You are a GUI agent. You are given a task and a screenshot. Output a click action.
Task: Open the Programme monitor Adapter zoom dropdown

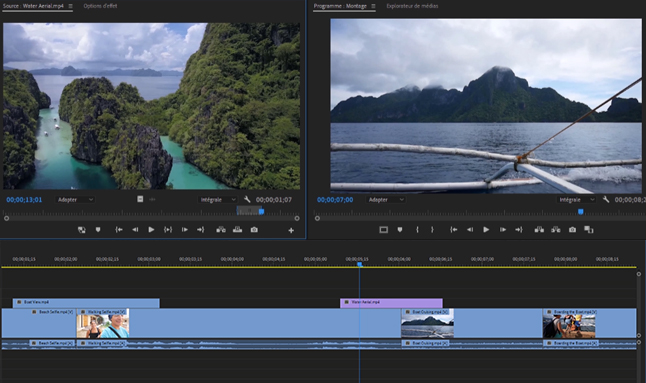[386, 200]
